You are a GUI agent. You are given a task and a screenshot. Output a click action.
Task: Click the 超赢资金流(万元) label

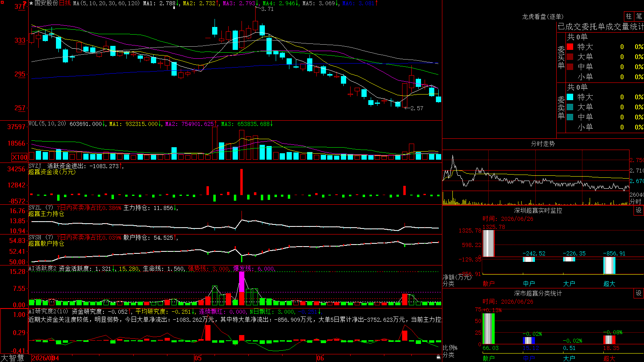click(52, 172)
